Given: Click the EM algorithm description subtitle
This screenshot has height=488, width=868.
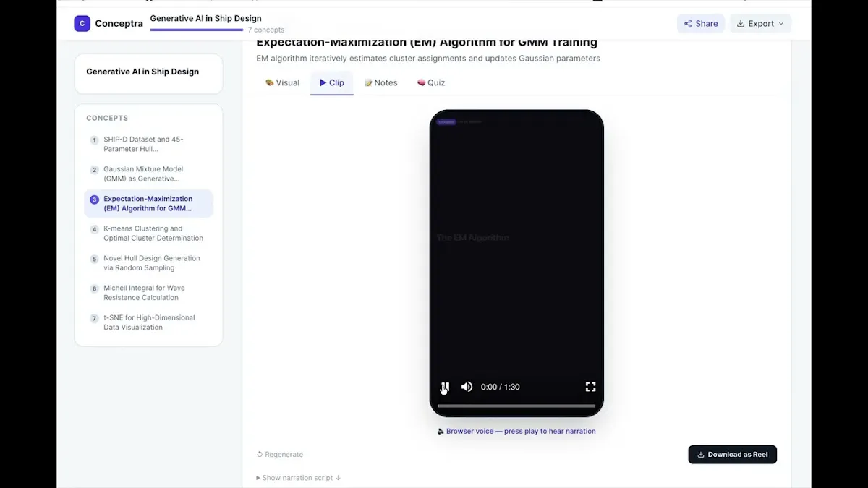Looking at the screenshot, I should point(428,59).
